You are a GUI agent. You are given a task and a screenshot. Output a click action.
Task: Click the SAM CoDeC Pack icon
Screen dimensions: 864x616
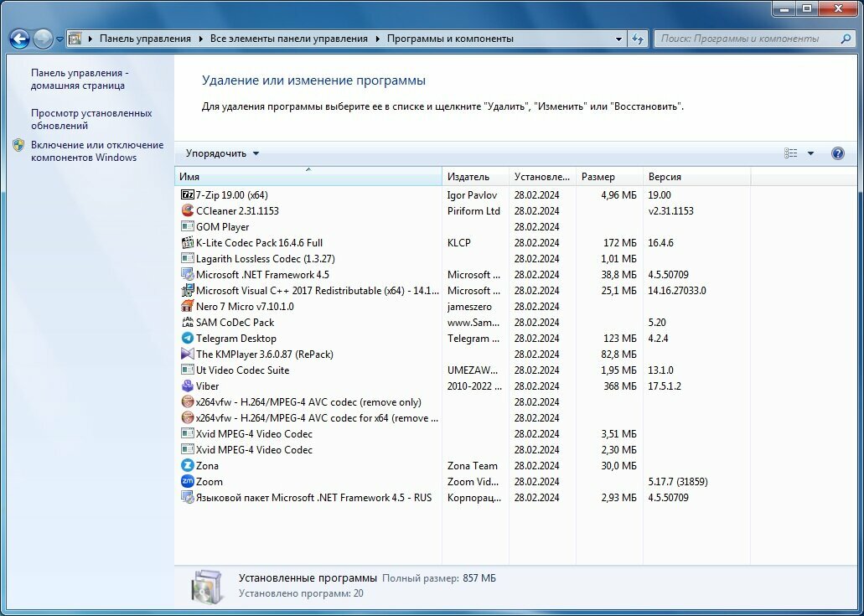[188, 323]
